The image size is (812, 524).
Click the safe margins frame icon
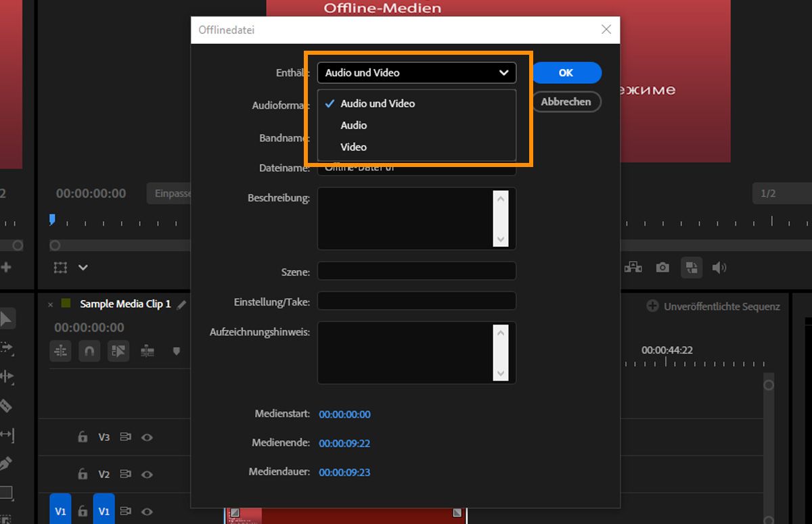(x=61, y=268)
